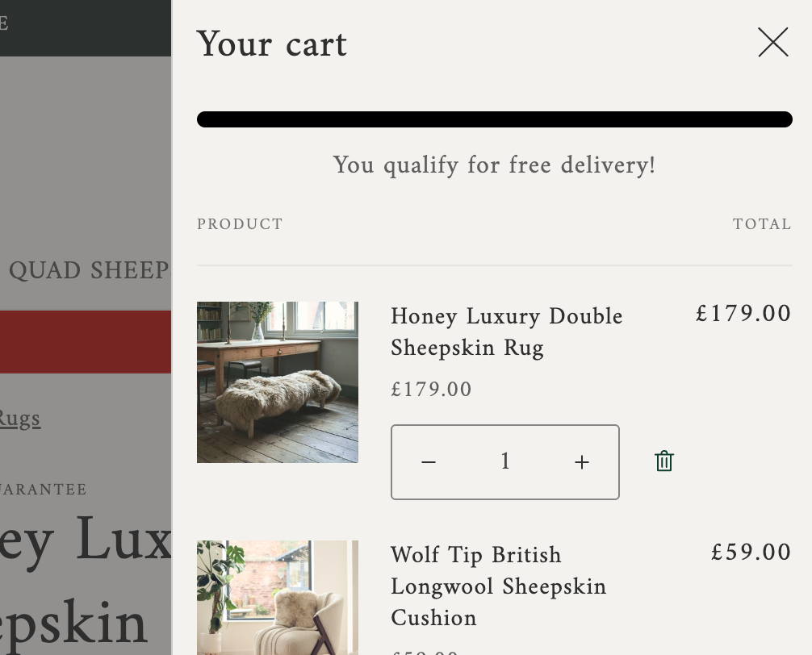Click the 'Your cart' heading
Screen dimensions: 812x655
(271, 44)
